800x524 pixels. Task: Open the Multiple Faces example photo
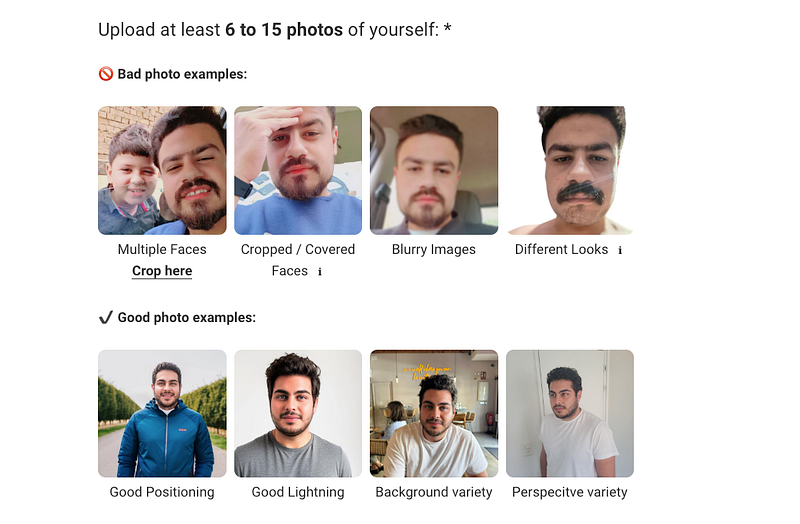point(162,170)
